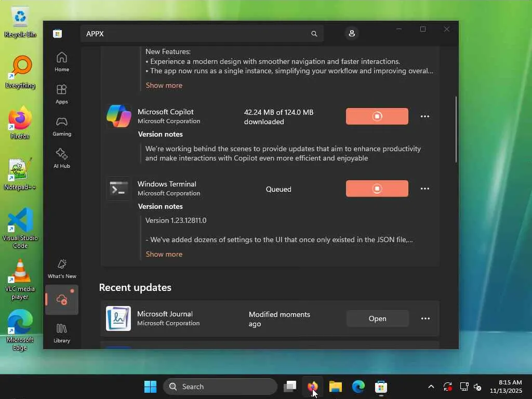This screenshot has height=399, width=532.
Task: Click Version 1.23.12811.0 text
Action: click(176, 220)
